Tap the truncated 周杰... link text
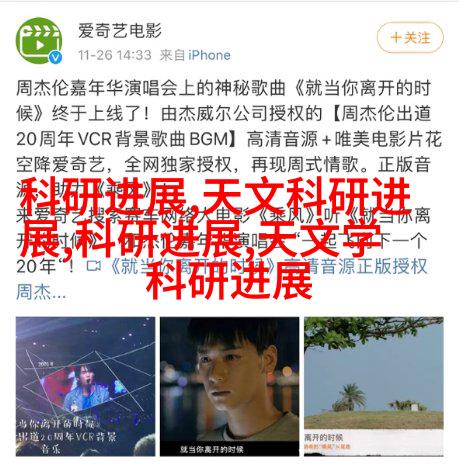Screen dimensions: 459x466 click(x=41, y=292)
